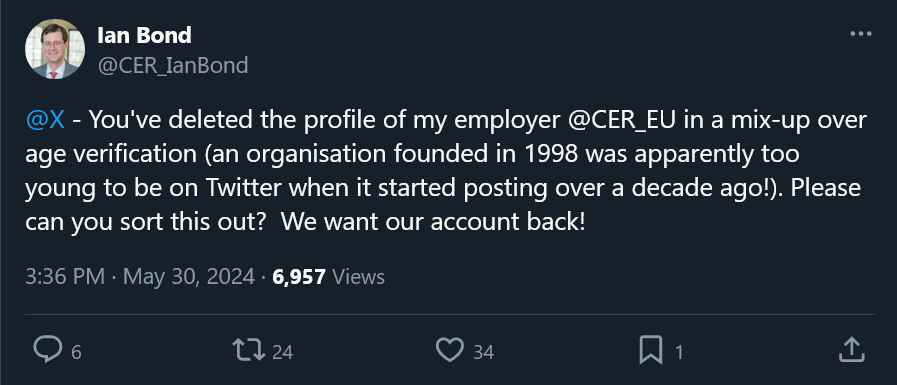Viewport: 897px width, 385px height.
Task: Click the reply count number 6
Action: click(x=76, y=352)
